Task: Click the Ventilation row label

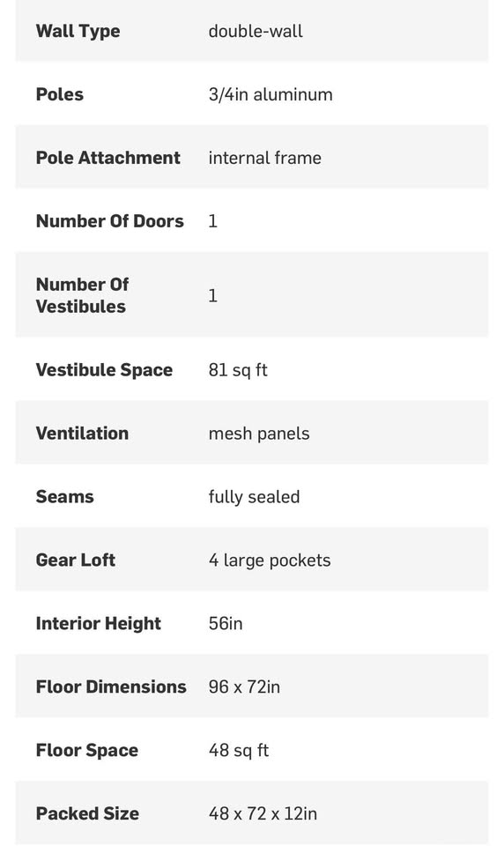Action: coord(82,434)
